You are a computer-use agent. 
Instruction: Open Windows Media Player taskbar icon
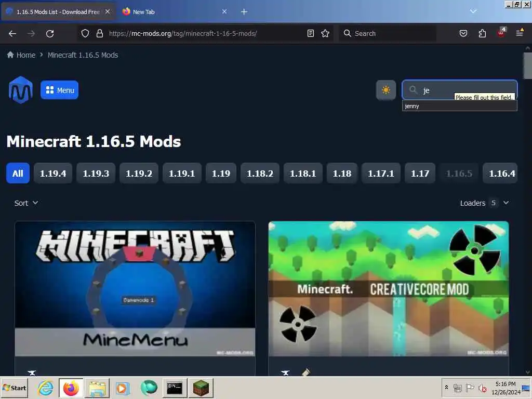[122, 388]
